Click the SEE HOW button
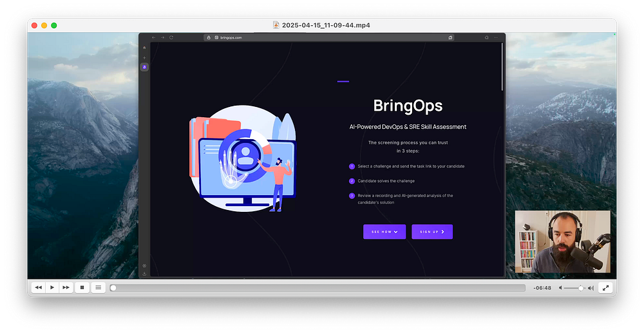This screenshot has width=644, height=333. coord(384,232)
